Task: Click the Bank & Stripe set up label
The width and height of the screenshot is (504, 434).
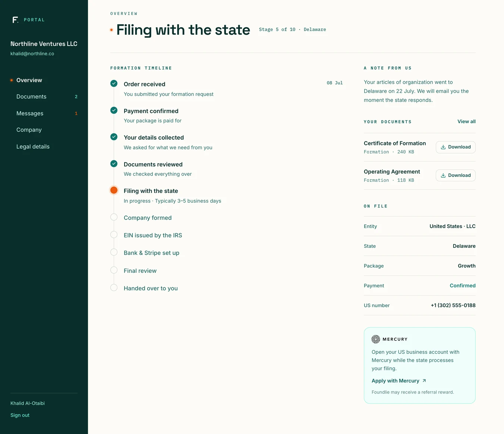Action: pyautogui.click(x=151, y=253)
